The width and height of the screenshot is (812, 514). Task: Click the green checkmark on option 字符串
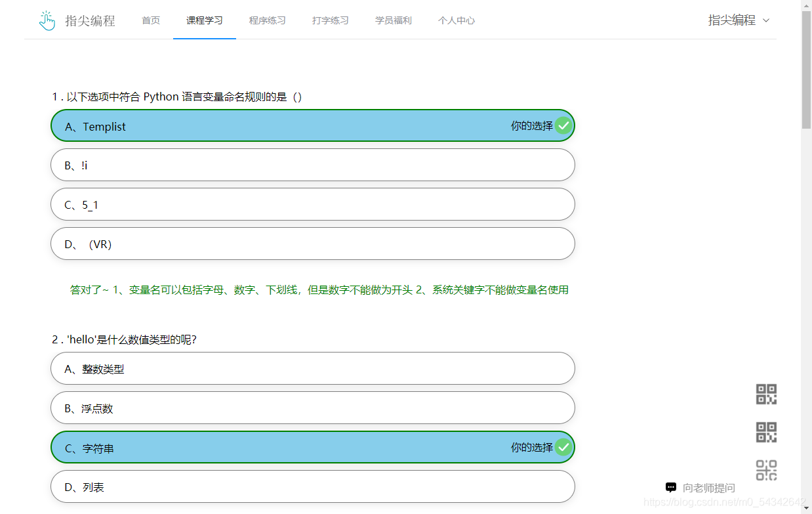(x=563, y=447)
